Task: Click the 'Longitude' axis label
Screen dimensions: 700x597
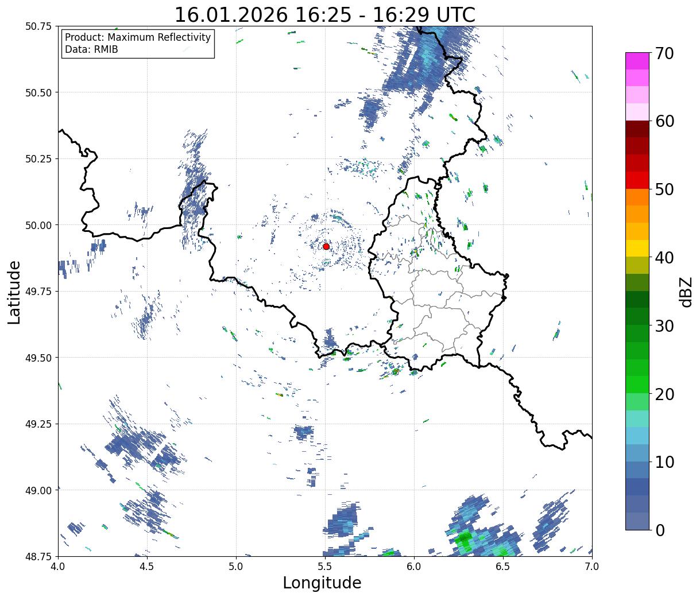Action: pos(322,583)
